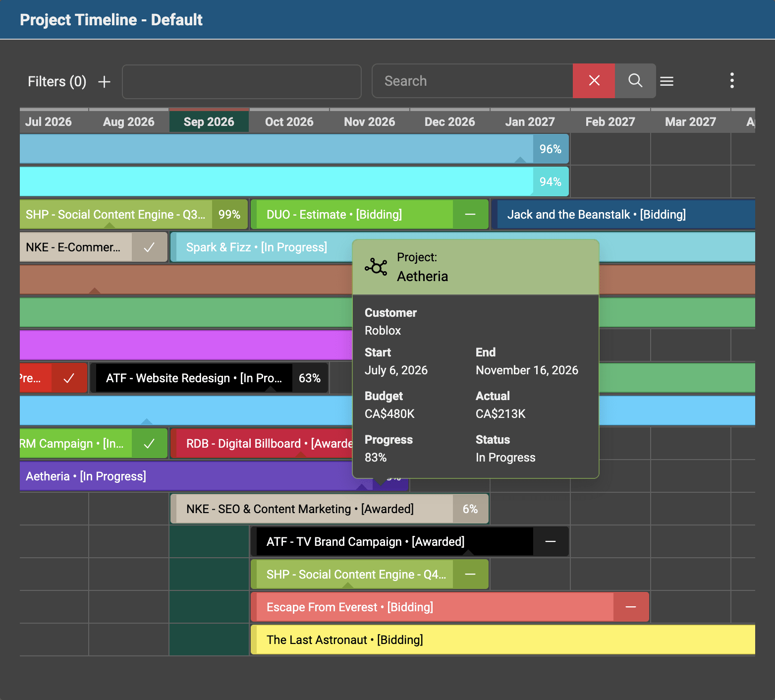Click the Project Timeline - Default title
This screenshot has height=700, width=775.
[111, 20]
